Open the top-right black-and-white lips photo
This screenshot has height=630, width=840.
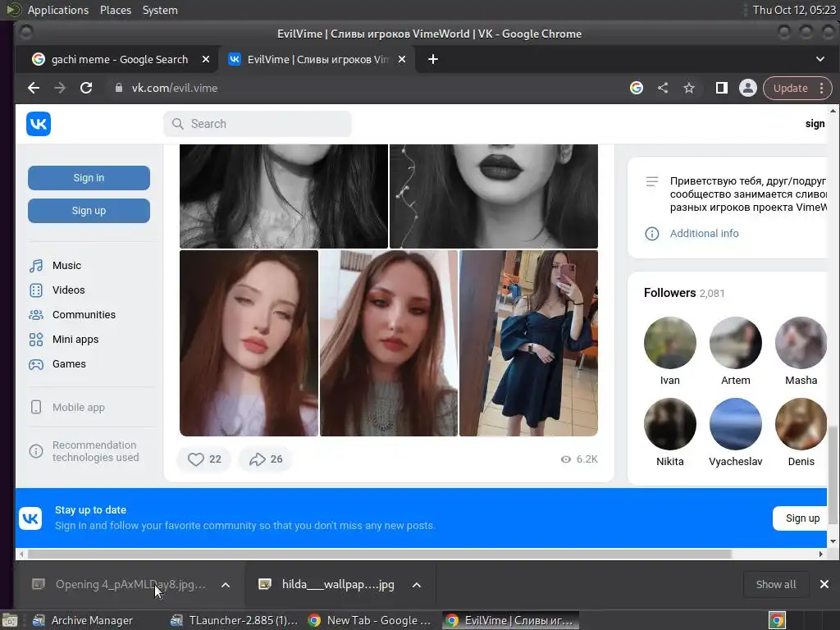pos(493,196)
